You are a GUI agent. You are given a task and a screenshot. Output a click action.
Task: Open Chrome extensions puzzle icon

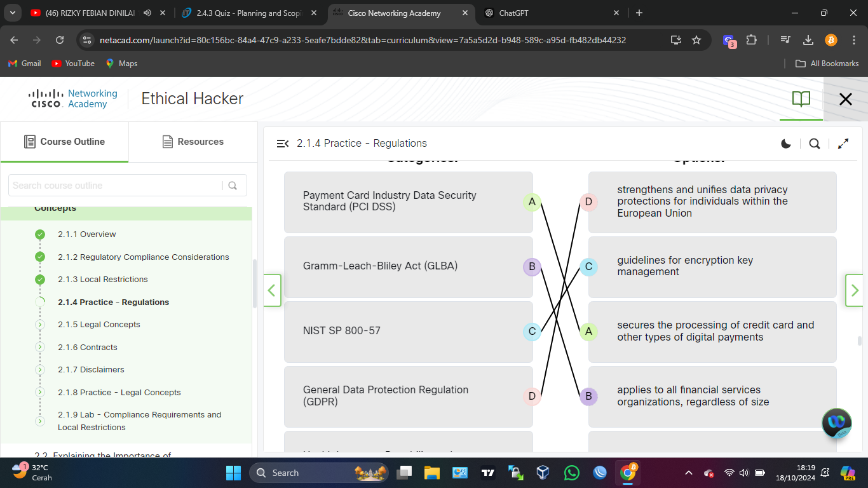click(x=751, y=40)
